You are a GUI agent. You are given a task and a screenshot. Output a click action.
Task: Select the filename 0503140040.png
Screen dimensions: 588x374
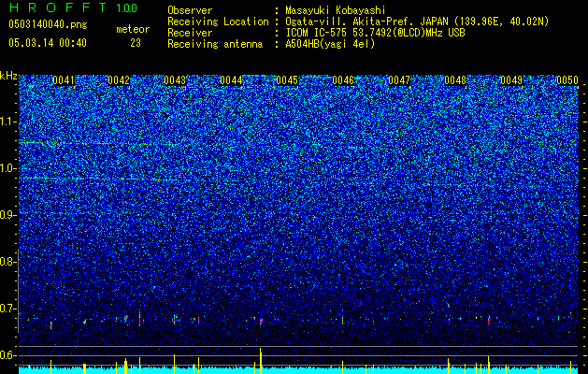pyautogui.click(x=48, y=24)
